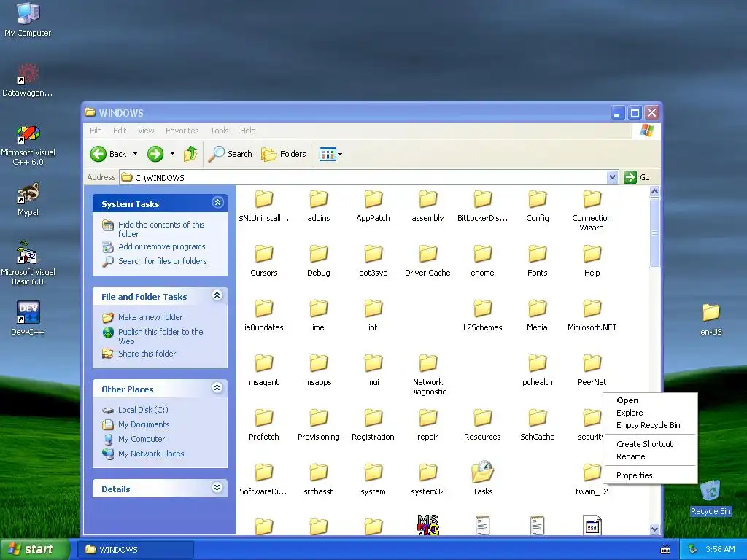The image size is (747, 560).
Task: Click the Views icon in toolbar
Action: [x=328, y=154]
